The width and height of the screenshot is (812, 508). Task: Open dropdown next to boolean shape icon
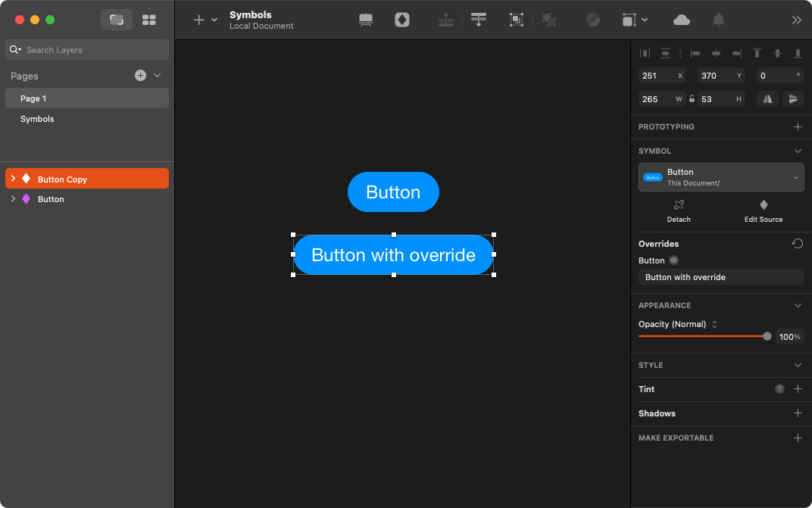pos(645,20)
